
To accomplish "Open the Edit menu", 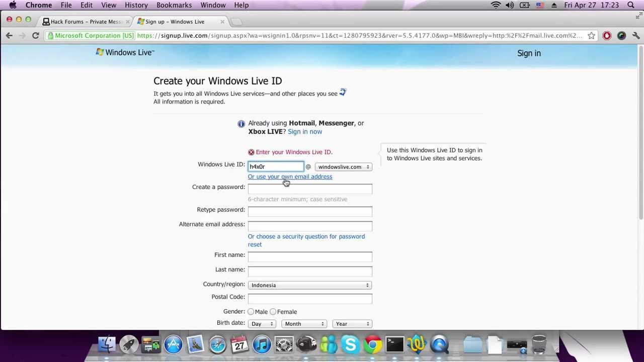I will [x=87, y=5].
